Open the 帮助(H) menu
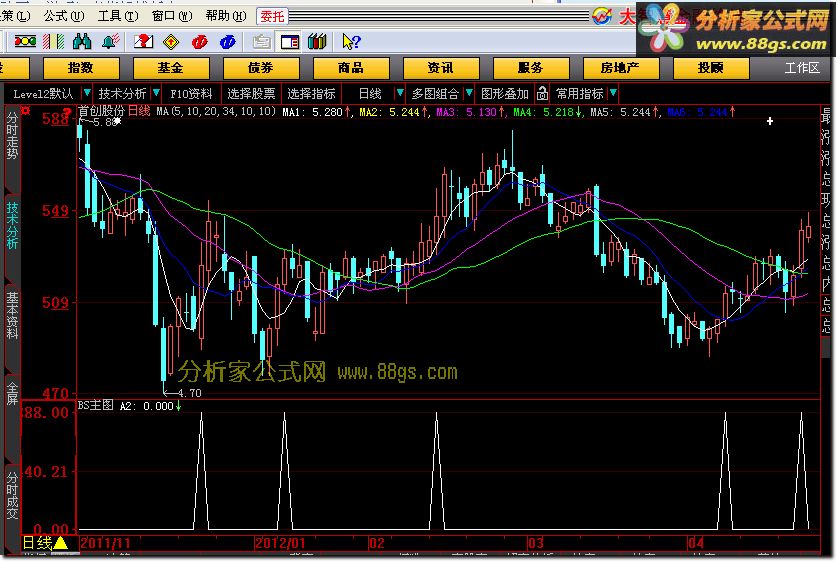 (x=226, y=16)
